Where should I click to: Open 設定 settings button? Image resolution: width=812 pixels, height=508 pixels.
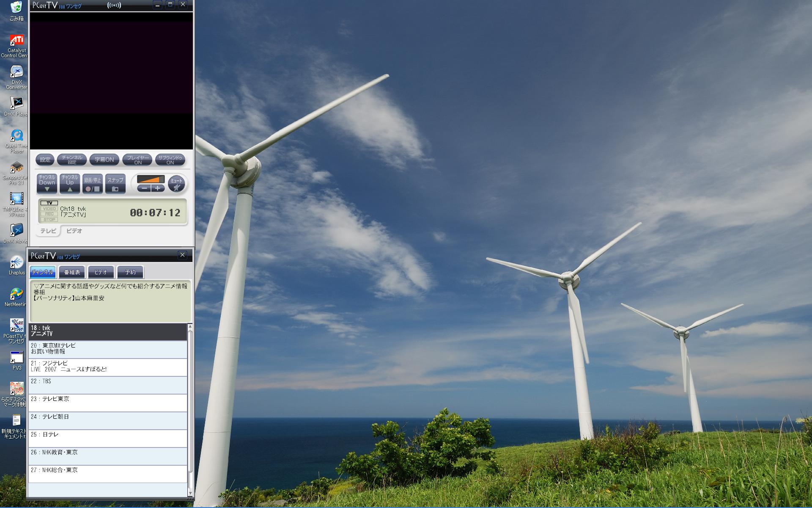coord(45,160)
